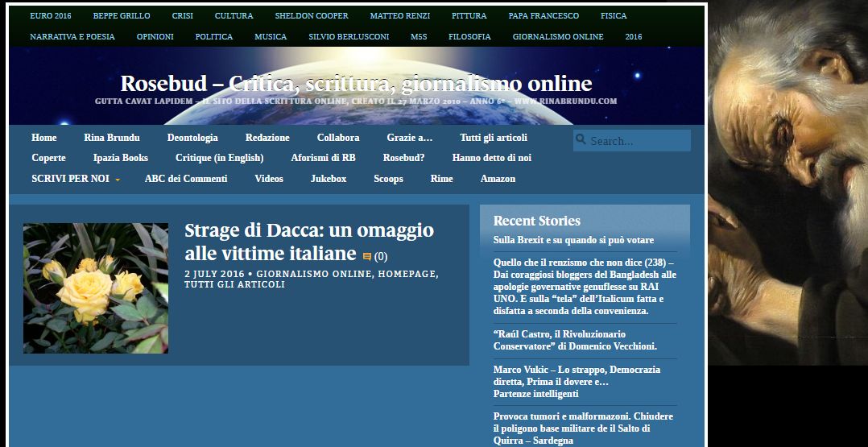Click the Rosebud site title
868x447 pixels.
(x=356, y=84)
